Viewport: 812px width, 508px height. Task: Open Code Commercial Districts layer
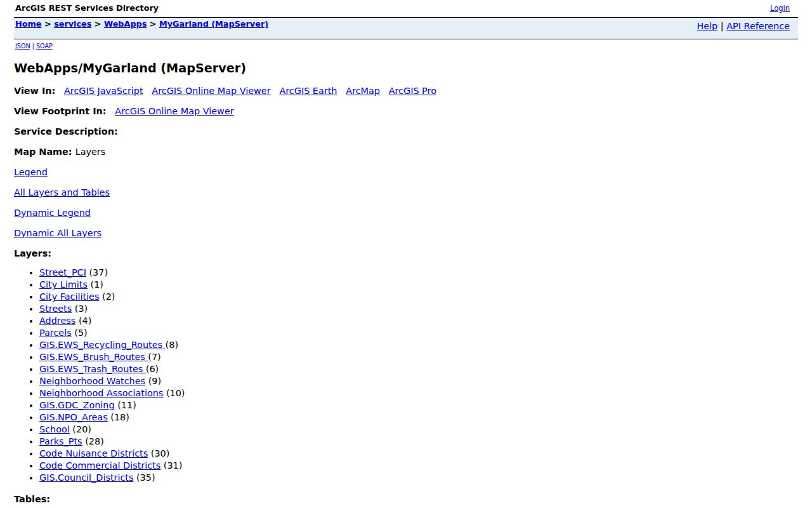click(x=100, y=465)
